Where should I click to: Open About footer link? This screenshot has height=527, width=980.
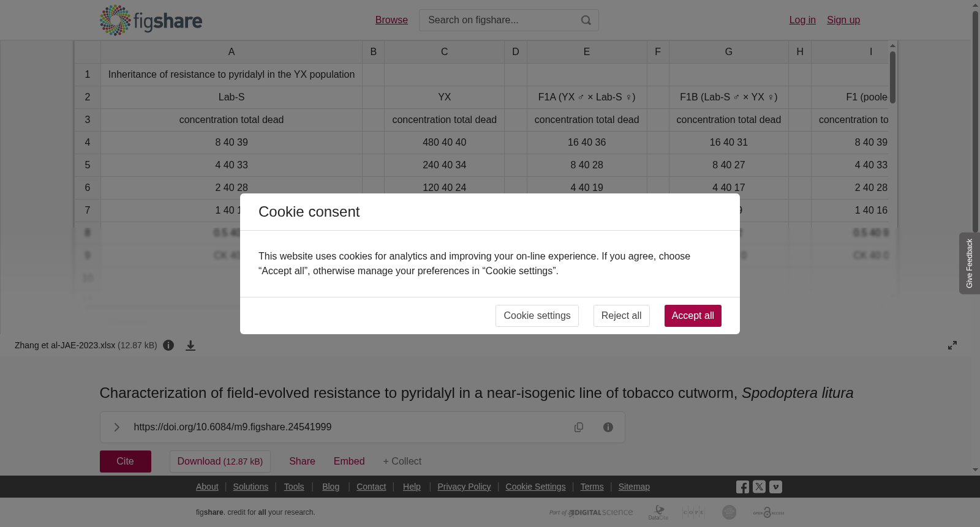(207, 487)
